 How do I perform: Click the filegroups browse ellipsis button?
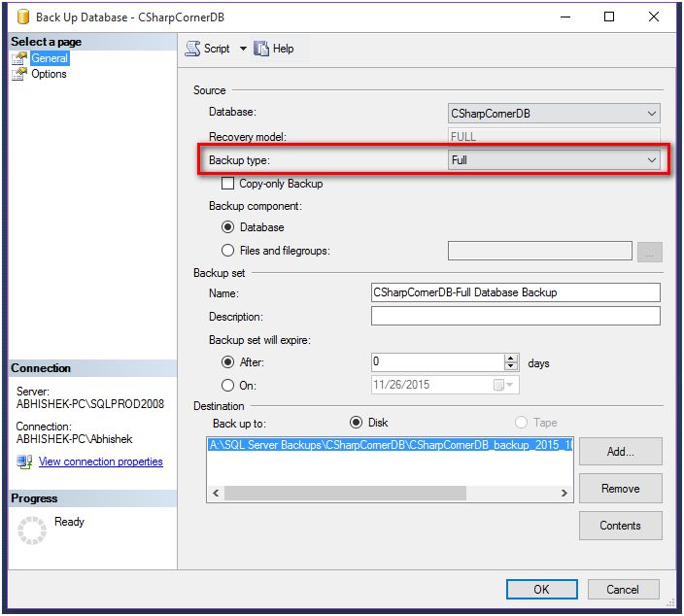click(650, 252)
